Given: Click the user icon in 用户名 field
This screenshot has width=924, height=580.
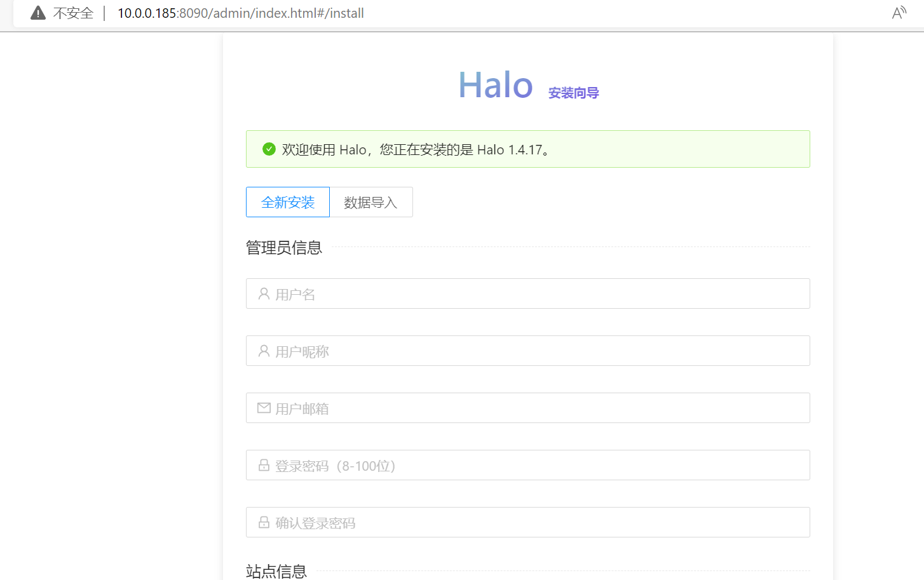Looking at the screenshot, I should [264, 293].
